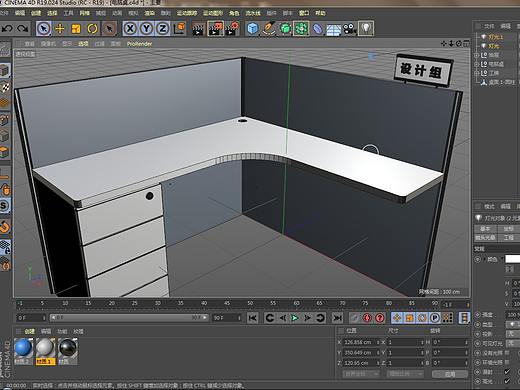Select the black material sphere
The width and height of the screenshot is (520, 390).
tap(68, 348)
